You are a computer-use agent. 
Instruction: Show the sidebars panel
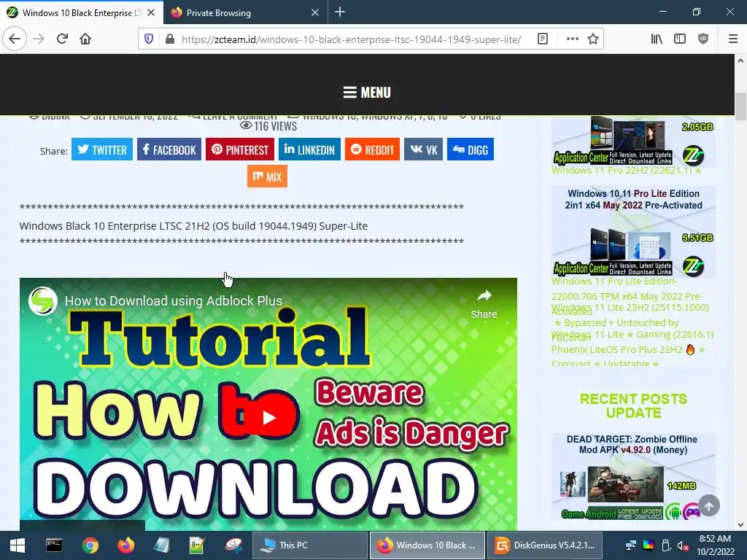click(x=680, y=39)
